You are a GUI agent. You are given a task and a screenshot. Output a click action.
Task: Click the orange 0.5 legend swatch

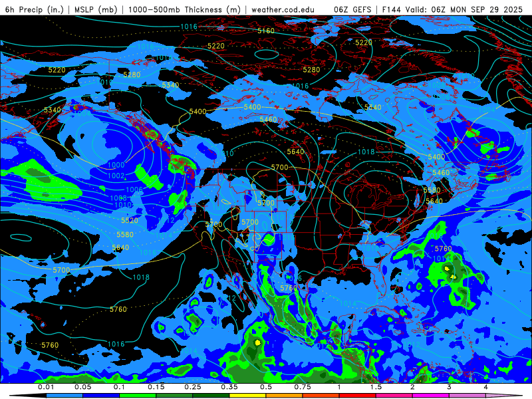click(x=285, y=396)
